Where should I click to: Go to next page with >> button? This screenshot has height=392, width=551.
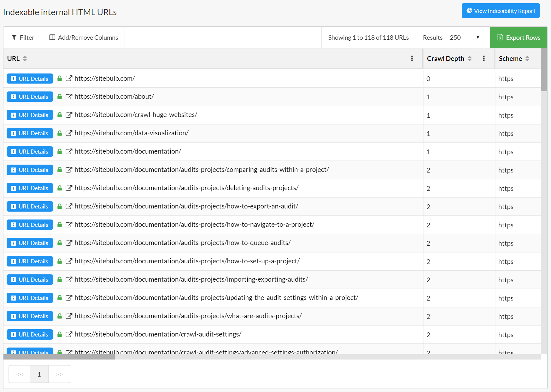coord(59,374)
